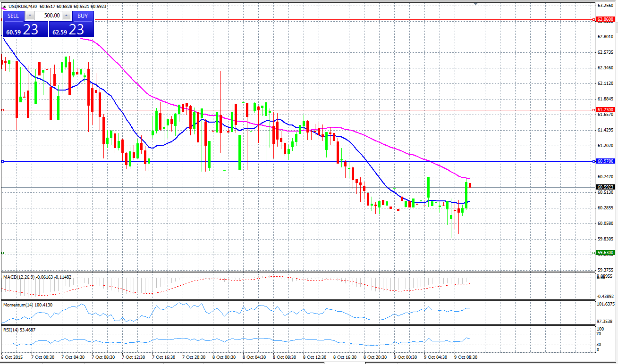The image size is (618, 364).
Task: Click the Momentum(14) 100.4130 indicator label
Action: coord(27,305)
